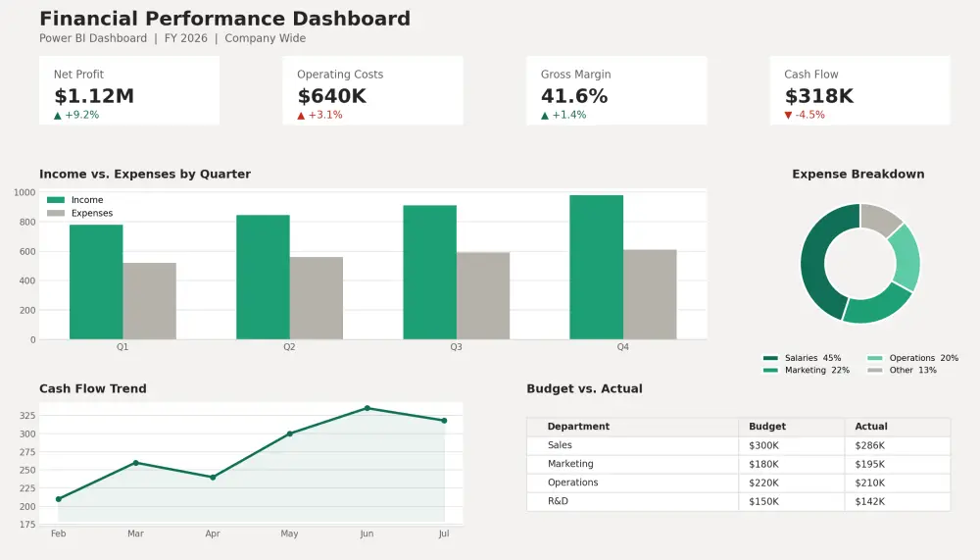Click the Q4 Income bar

pyautogui.click(x=596, y=267)
